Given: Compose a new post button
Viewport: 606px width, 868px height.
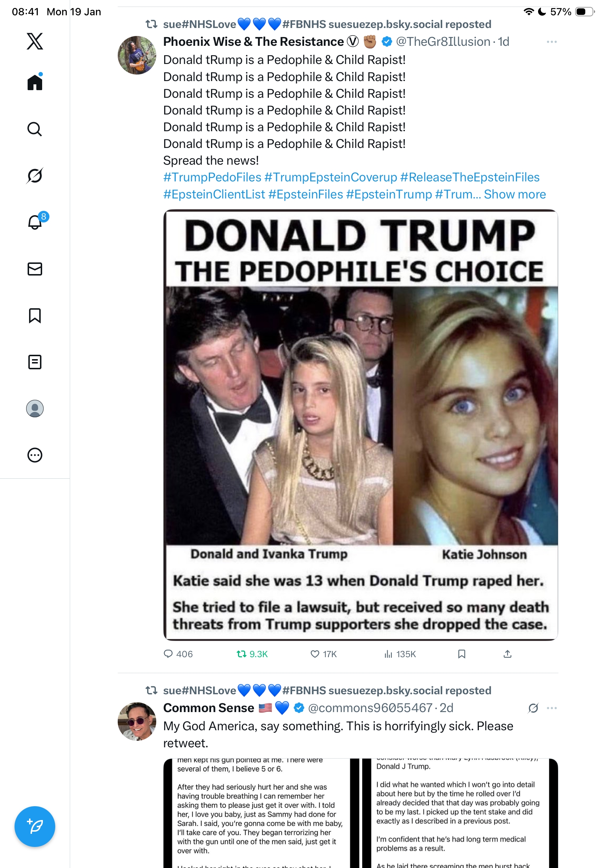Looking at the screenshot, I should 35,826.
